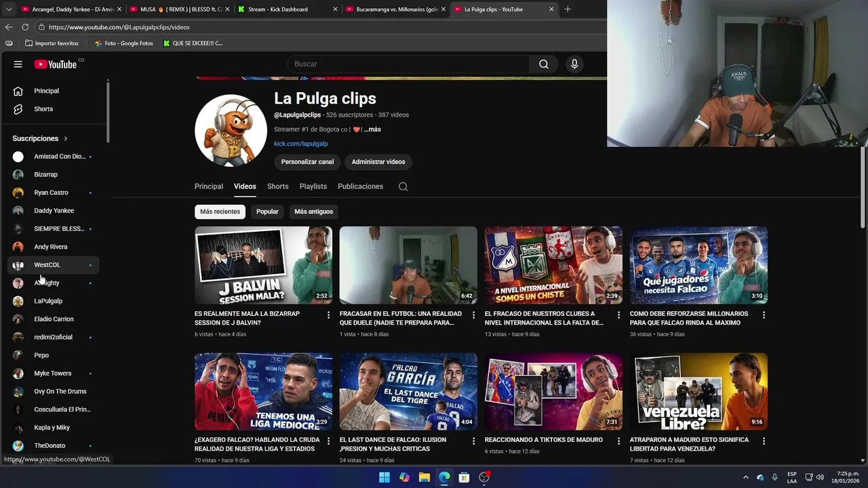Click the Windows Start button
The height and width of the screenshot is (488, 868).
pos(384,477)
